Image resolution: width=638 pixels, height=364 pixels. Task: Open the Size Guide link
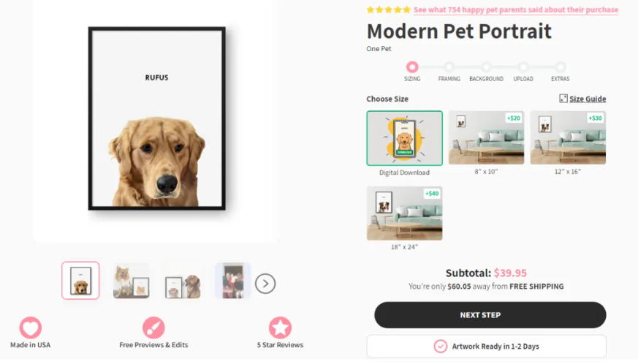tap(588, 99)
